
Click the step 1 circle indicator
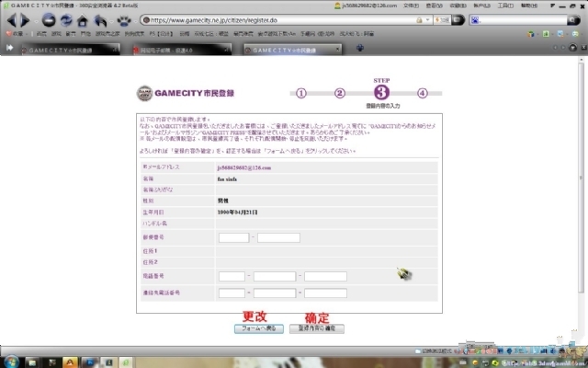click(x=301, y=93)
